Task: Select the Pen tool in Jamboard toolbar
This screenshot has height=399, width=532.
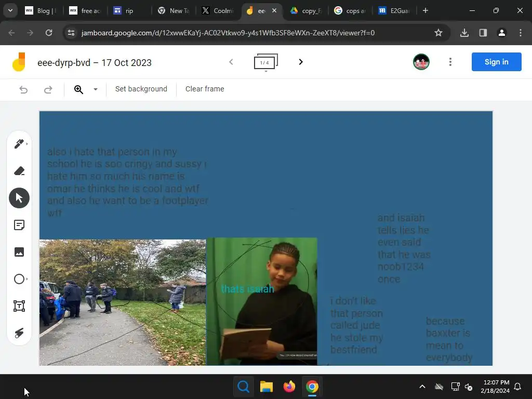Action: (19, 144)
